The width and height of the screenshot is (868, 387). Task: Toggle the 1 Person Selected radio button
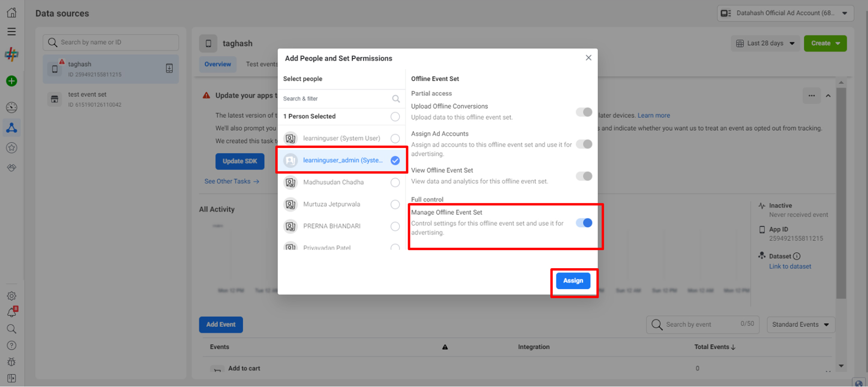(395, 117)
